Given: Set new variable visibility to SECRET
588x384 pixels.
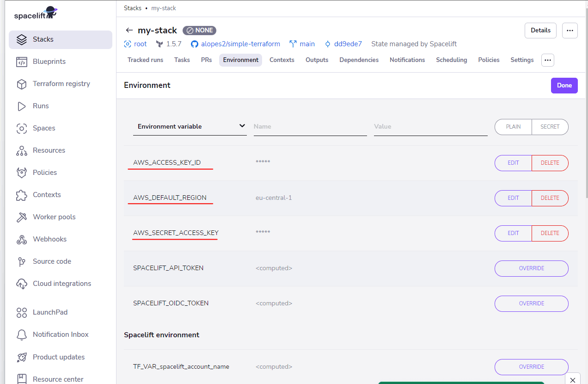Looking at the screenshot, I should click(x=550, y=127).
